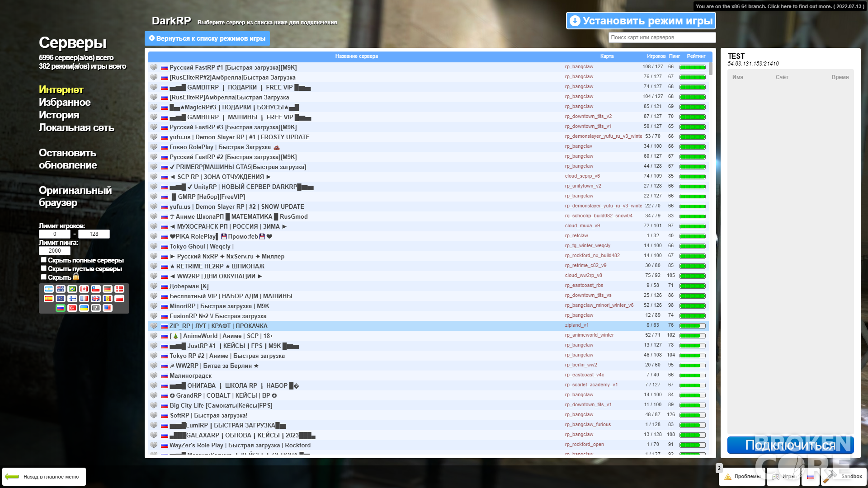Enable 'Скрыть полные серверы' checkbox
868x488 pixels.
click(x=43, y=260)
